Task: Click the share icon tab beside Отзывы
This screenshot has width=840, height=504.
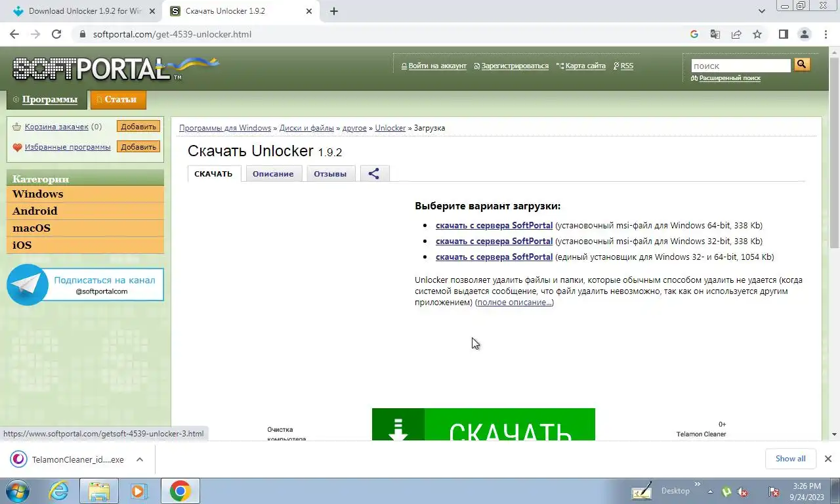Action: tap(374, 174)
